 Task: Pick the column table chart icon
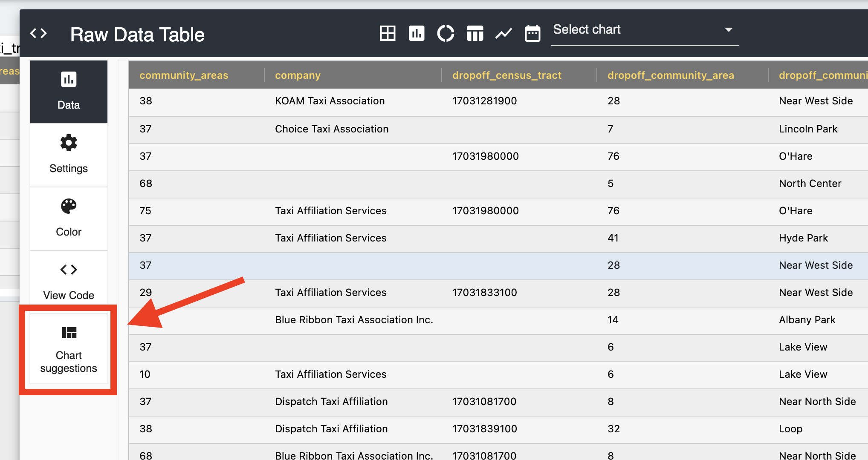coord(475,33)
